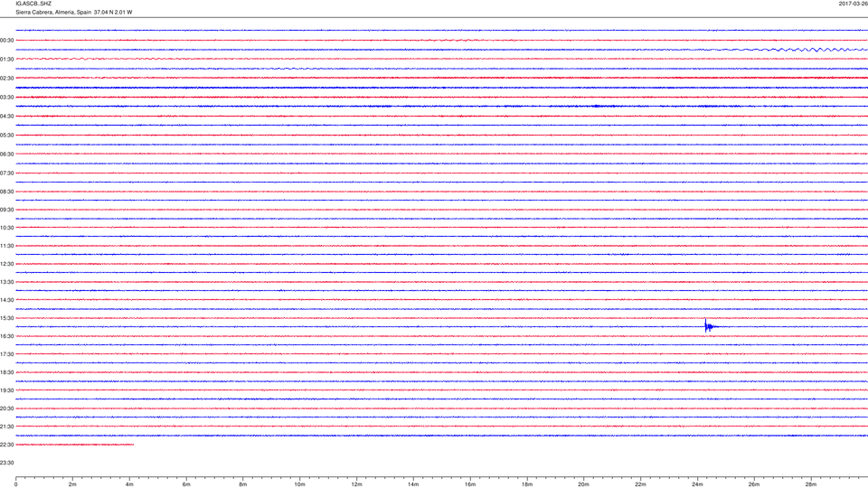Click the 10m tick on the minutes axis
This screenshot has width=868, height=488.
pos(299,484)
